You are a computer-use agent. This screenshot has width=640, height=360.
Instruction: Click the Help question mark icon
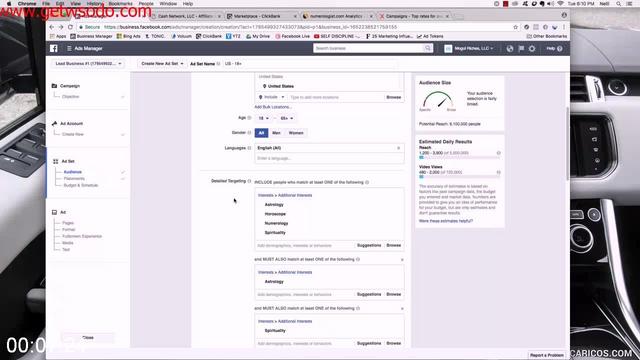[560, 48]
